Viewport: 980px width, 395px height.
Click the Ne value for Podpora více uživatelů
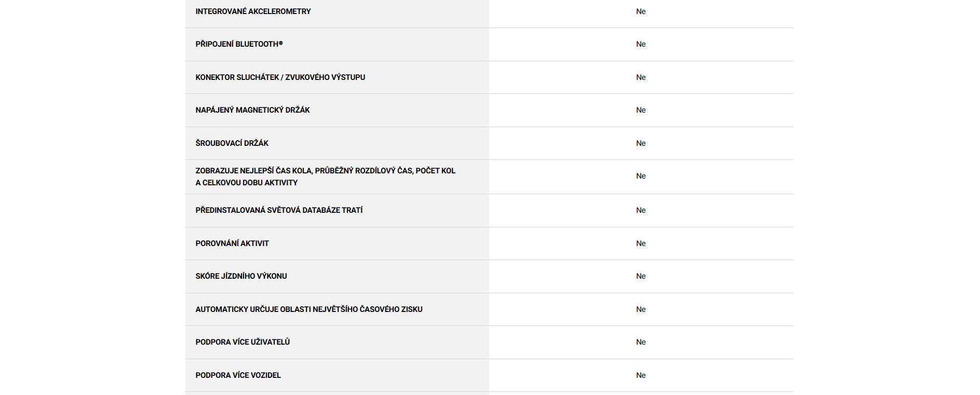pyautogui.click(x=641, y=342)
